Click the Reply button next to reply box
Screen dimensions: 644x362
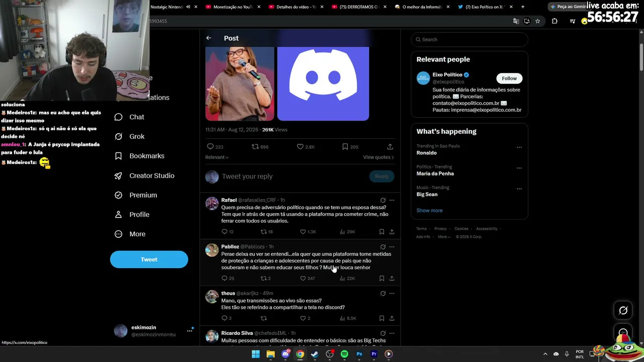[382, 176]
